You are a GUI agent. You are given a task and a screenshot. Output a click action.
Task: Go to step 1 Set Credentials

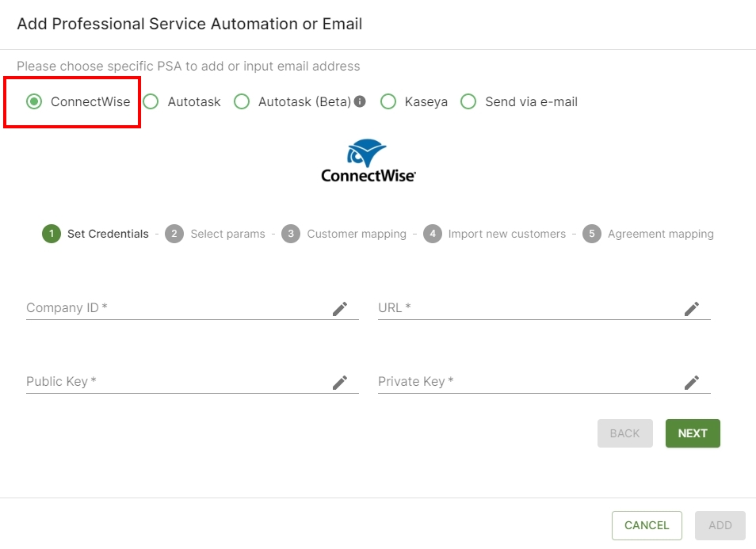tap(95, 234)
